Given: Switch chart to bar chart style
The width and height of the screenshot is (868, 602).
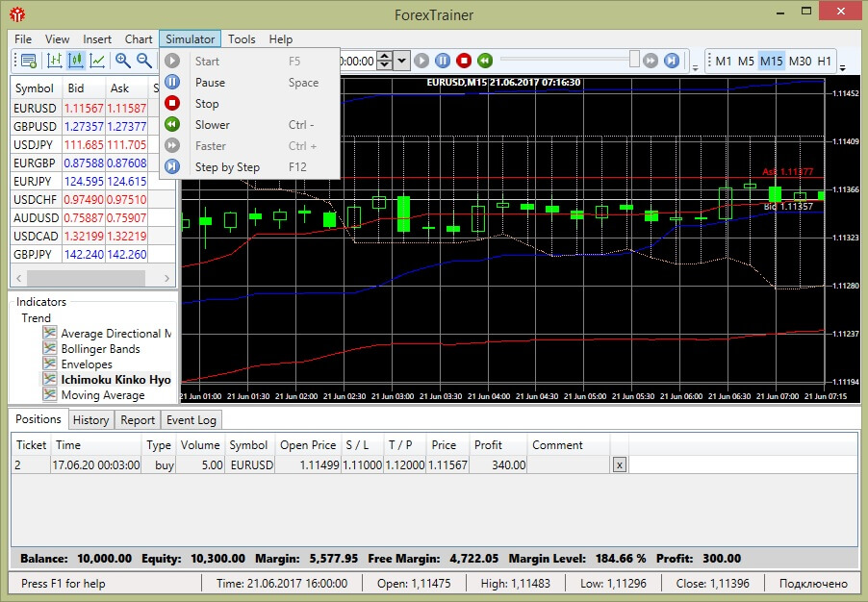Looking at the screenshot, I should click(x=55, y=61).
